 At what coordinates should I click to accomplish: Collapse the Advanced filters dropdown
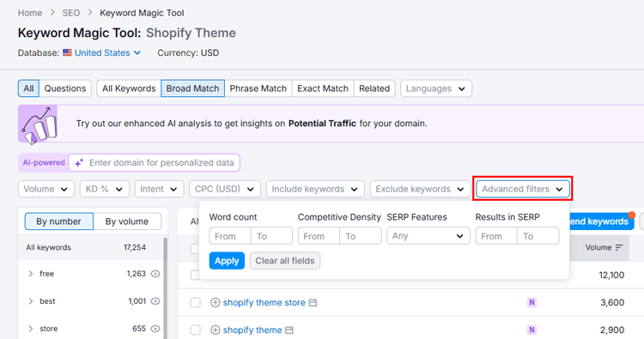[523, 189]
